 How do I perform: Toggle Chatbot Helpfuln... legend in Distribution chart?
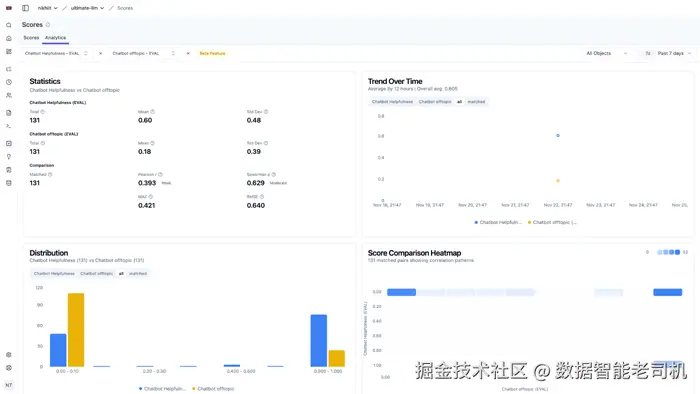point(162,389)
